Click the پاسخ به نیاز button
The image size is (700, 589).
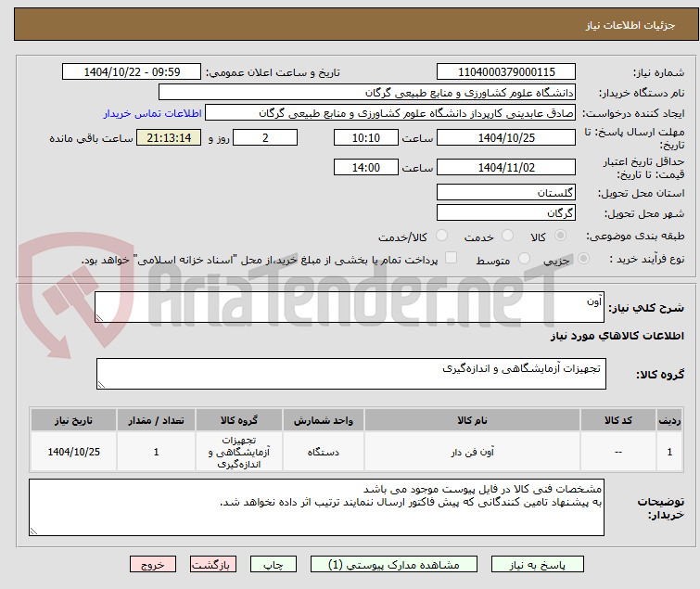pyautogui.click(x=538, y=565)
